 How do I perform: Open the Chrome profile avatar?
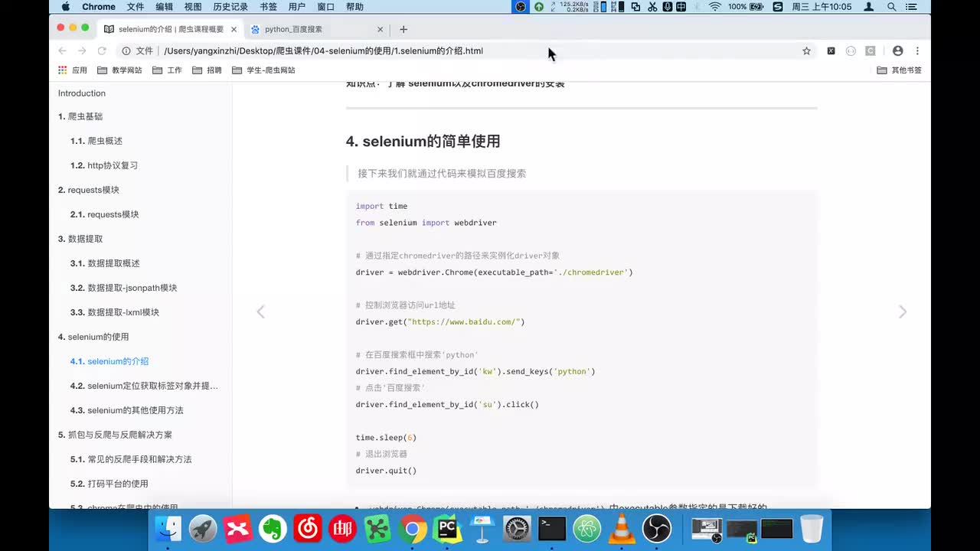[898, 51]
